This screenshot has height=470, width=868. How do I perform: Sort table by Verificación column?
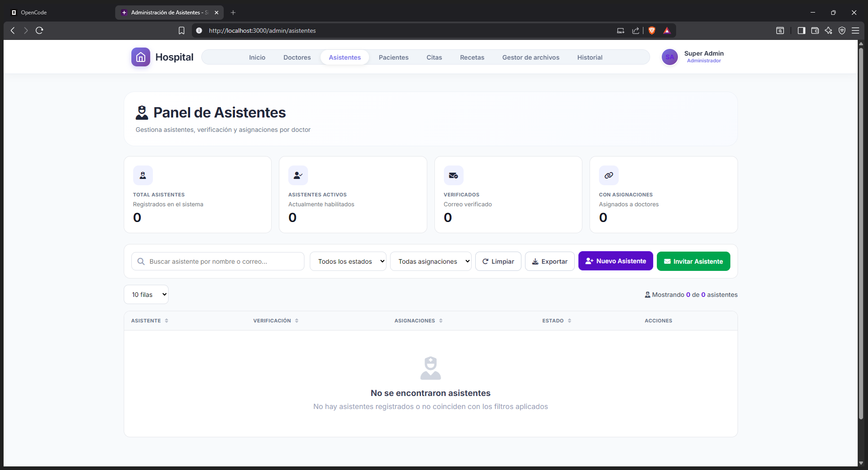point(276,321)
